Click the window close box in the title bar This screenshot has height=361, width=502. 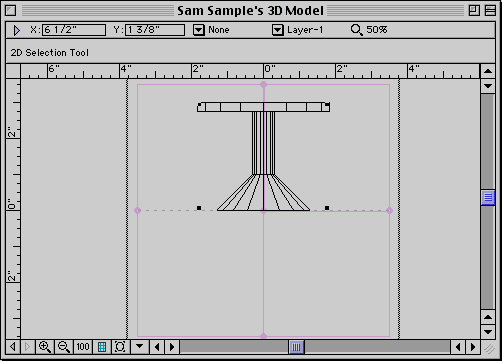[x=11, y=11]
